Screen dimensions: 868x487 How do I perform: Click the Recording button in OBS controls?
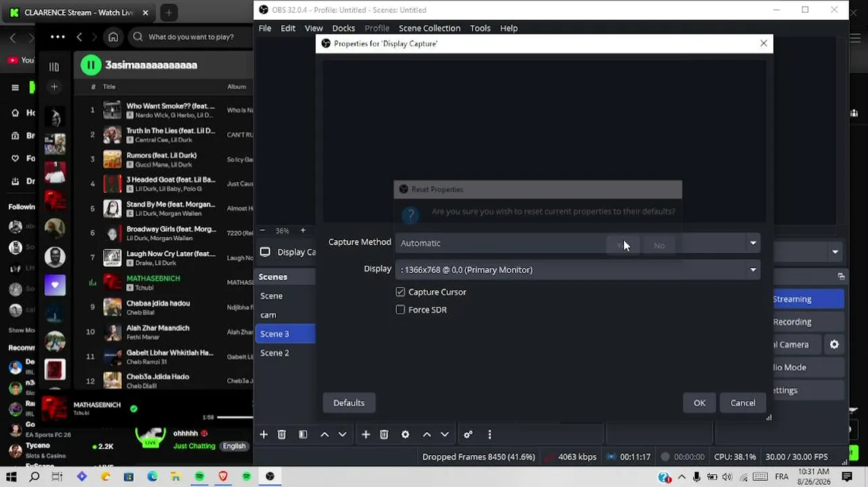(809, 322)
